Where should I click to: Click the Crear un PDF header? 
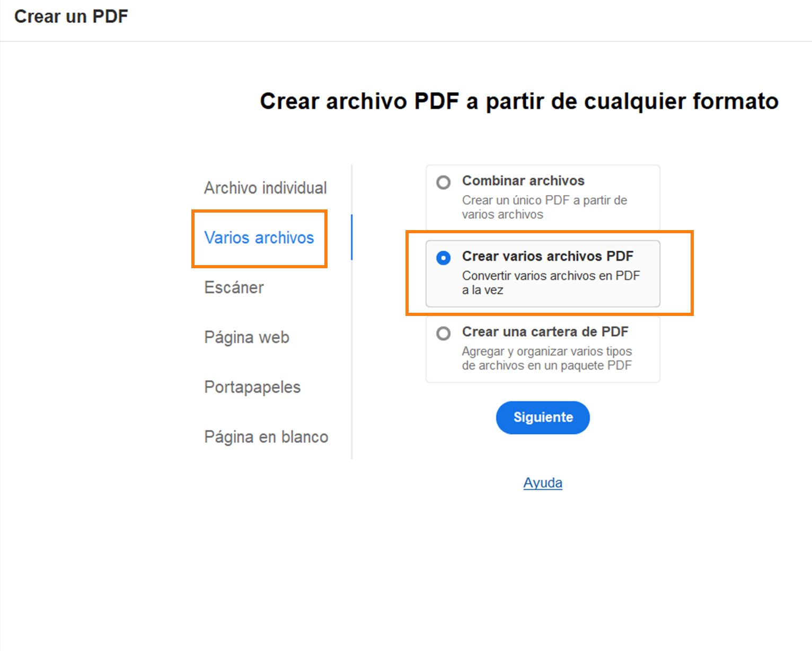[x=71, y=16]
